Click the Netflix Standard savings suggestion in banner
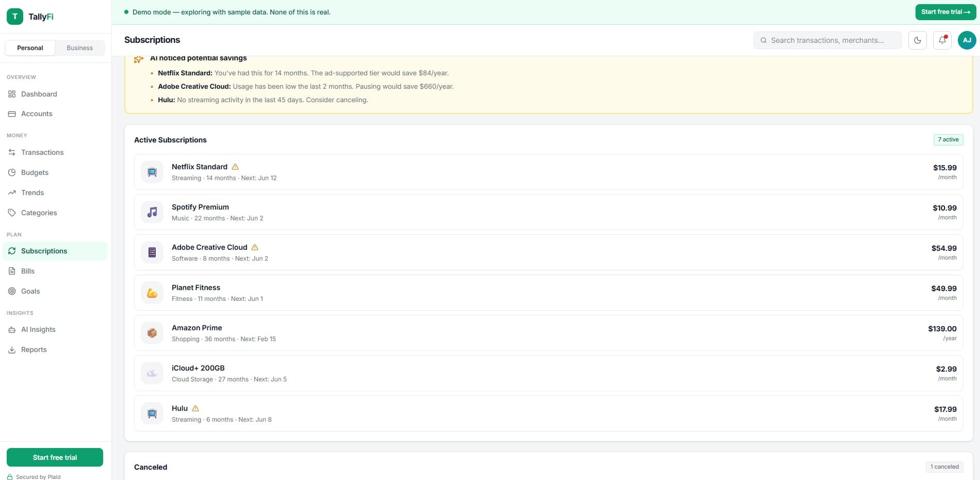Viewport: 980px width, 480px height. tap(303, 73)
